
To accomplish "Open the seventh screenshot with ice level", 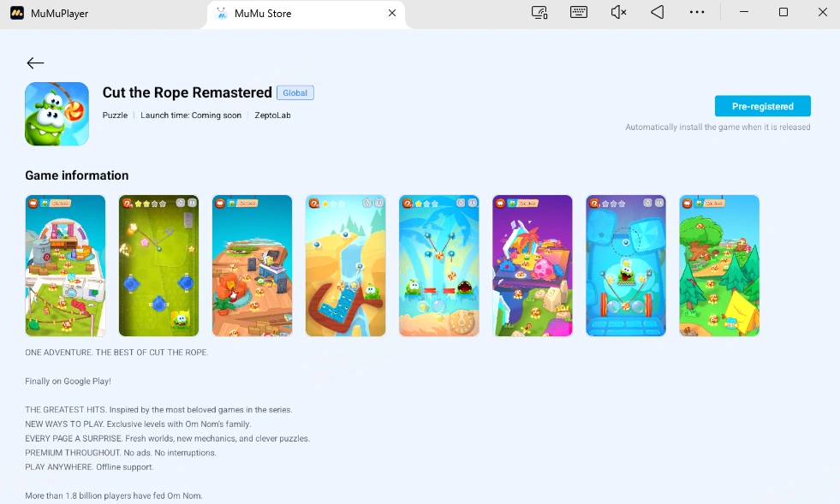I will point(626,265).
